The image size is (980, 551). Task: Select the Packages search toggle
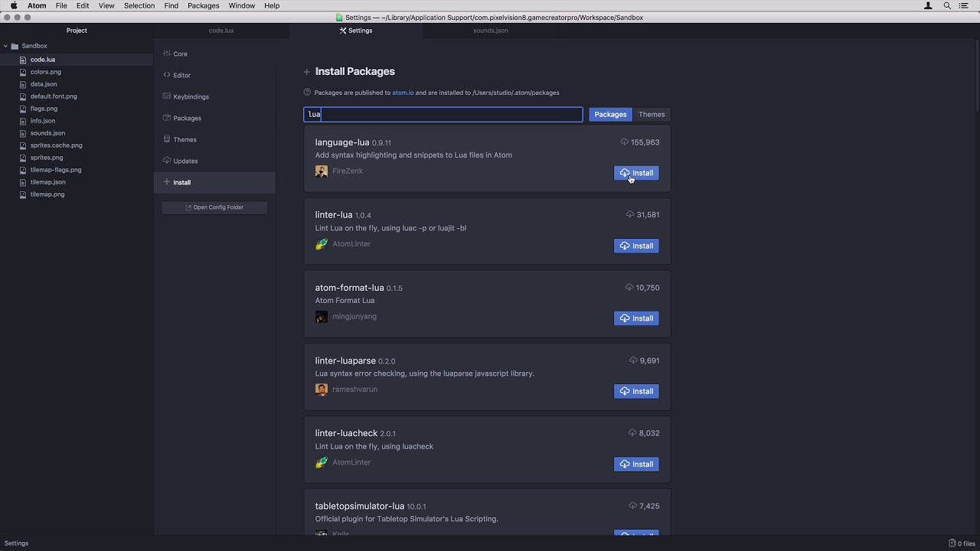coord(610,114)
